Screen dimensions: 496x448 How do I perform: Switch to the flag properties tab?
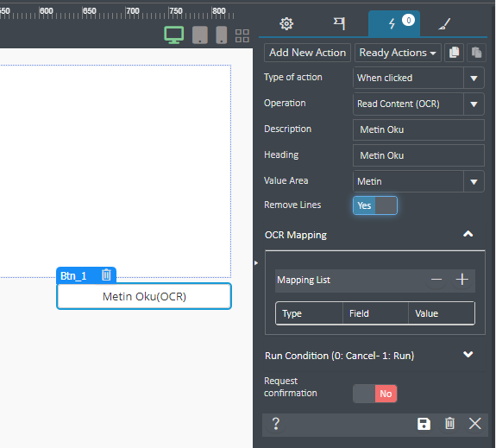(339, 24)
